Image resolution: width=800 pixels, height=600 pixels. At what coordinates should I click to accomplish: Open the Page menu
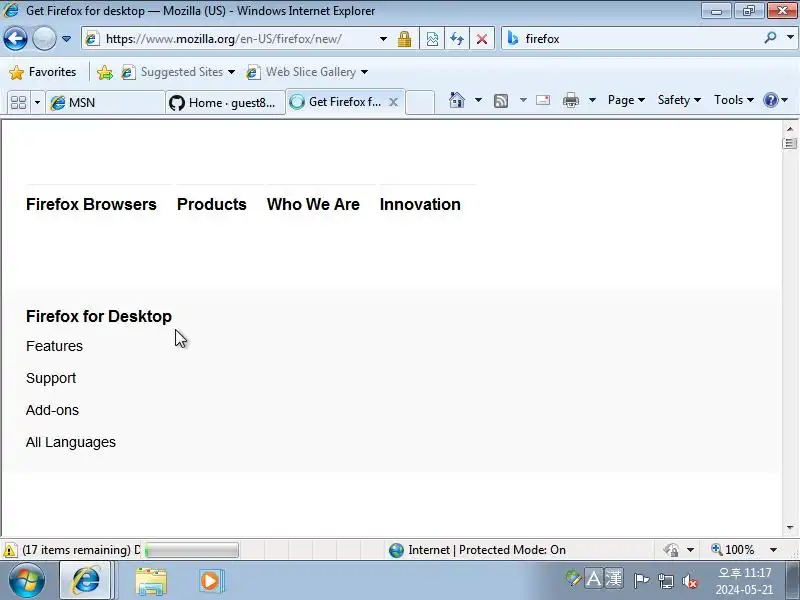pos(626,100)
